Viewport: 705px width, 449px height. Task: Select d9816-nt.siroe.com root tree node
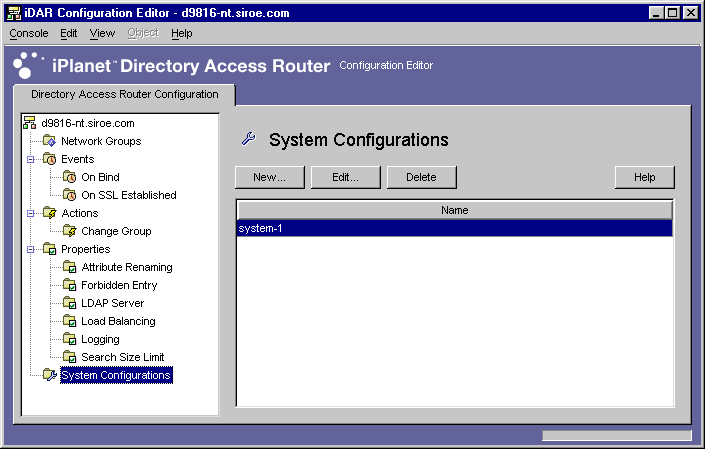88,123
